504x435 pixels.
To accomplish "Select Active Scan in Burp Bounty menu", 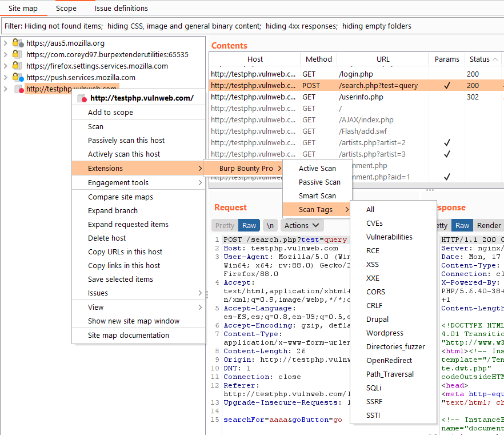I will (317, 169).
